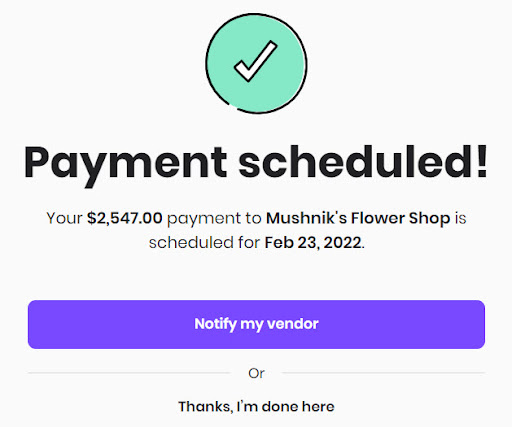The image size is (512, 427).
Task: Click the Mushnik's Flower Shop vendor name
Action: point(358,219)
